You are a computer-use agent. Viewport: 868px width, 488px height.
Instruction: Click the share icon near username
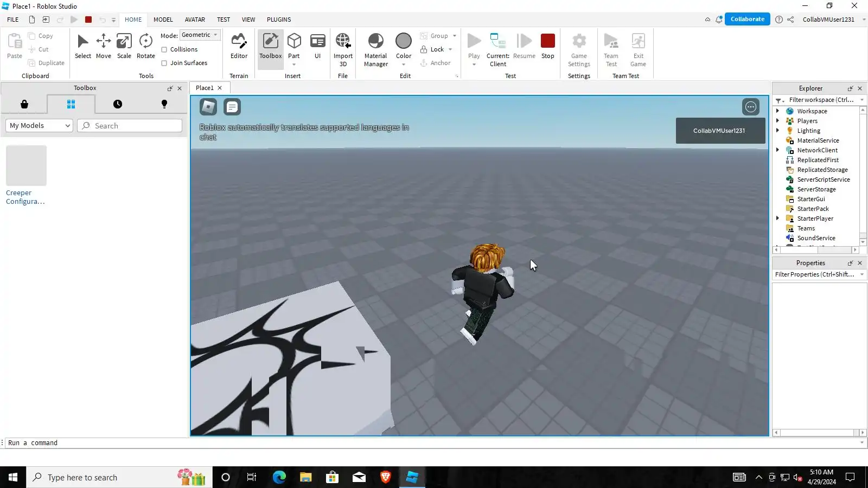pos(791,20)
